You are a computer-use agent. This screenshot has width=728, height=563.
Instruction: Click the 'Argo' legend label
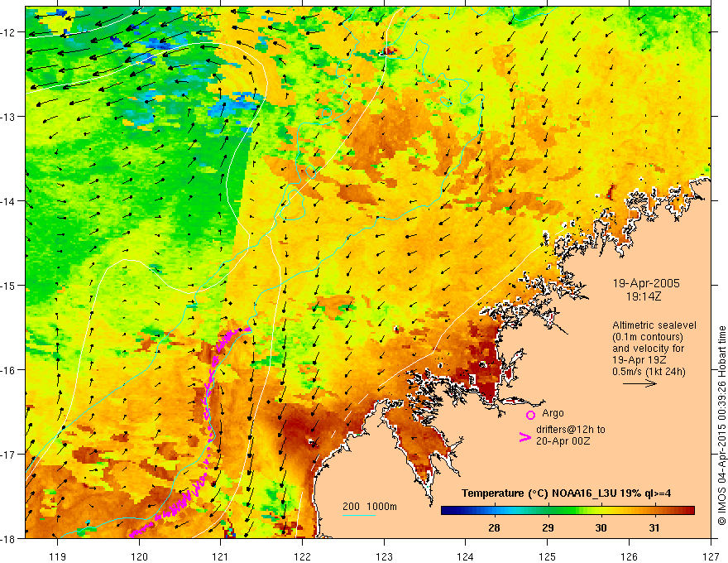click(x=553, y=413)
